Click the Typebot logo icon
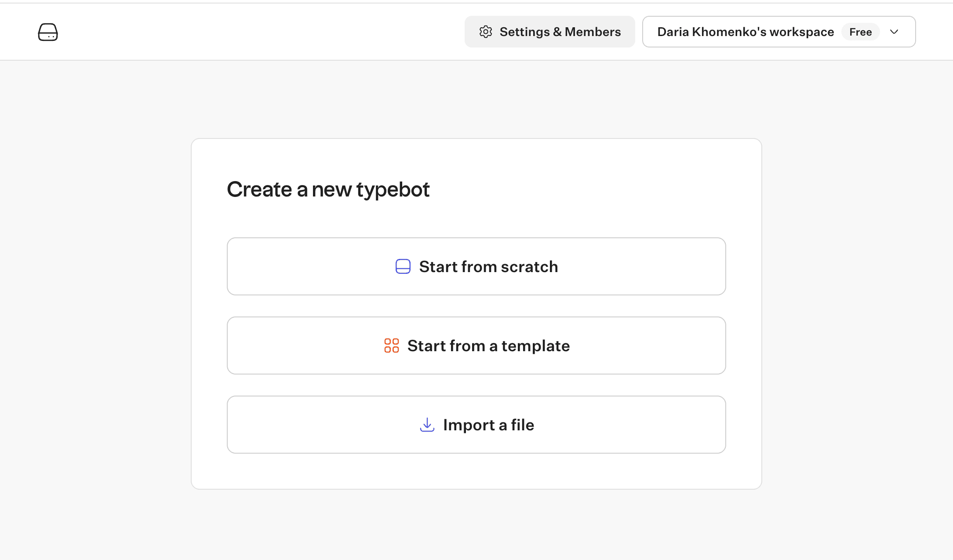953x560 pixels. point(48,32)
